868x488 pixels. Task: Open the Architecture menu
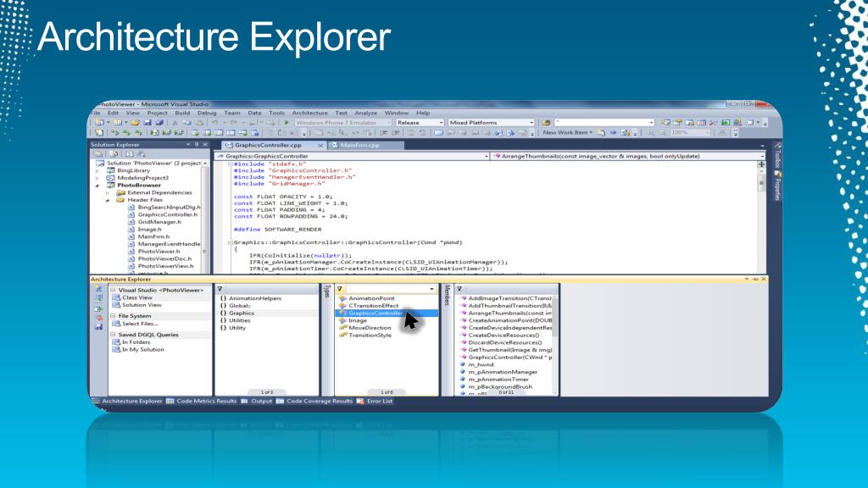point(309,113)
